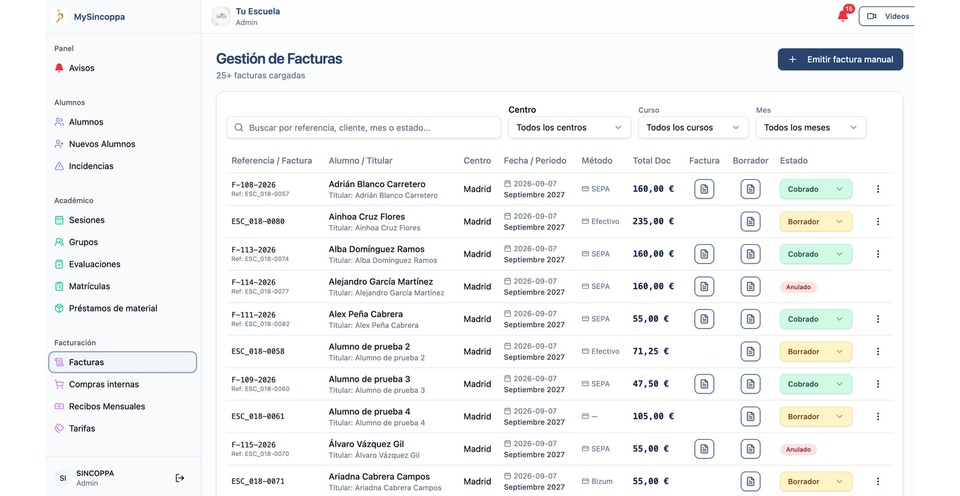Open invoice document for F-115-2026
The height and width of the screenshot is (496, 960).
pos(704,449)
